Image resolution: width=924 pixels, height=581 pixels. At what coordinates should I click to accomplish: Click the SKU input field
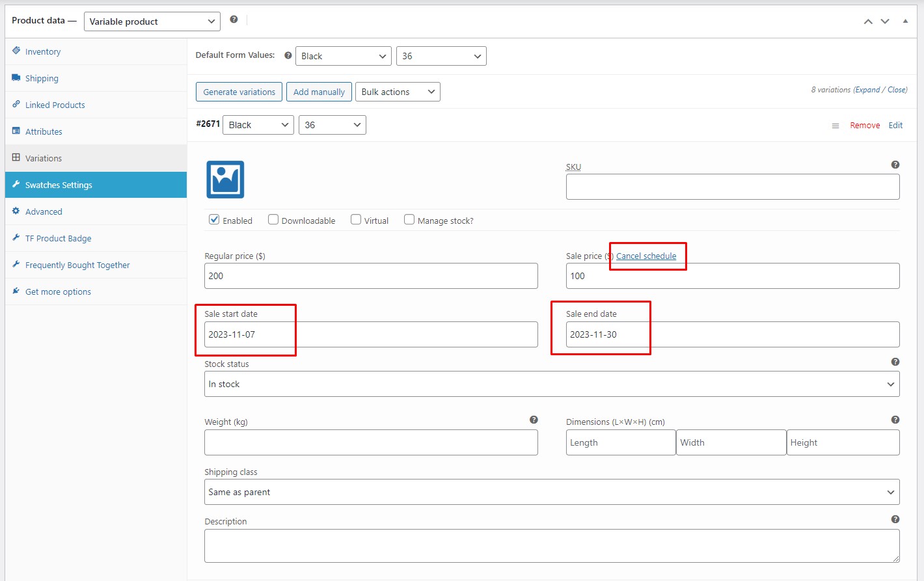tap(733, 187)
